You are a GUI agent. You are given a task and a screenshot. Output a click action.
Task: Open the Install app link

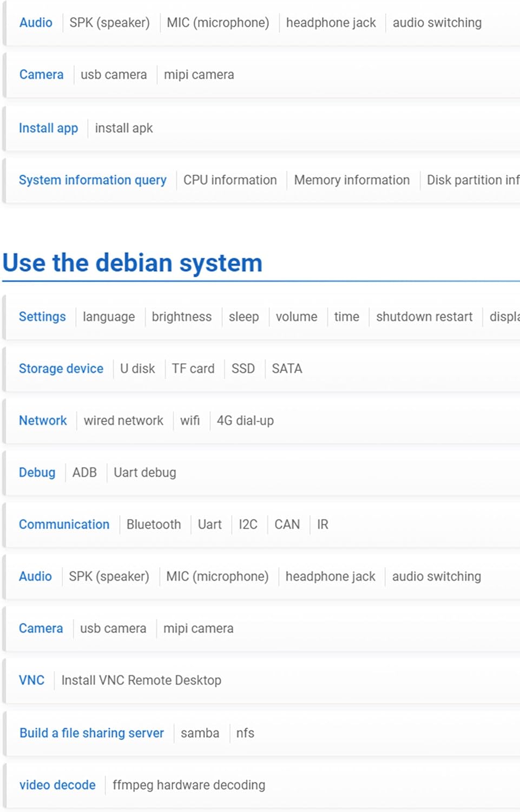tap(48, 128)
